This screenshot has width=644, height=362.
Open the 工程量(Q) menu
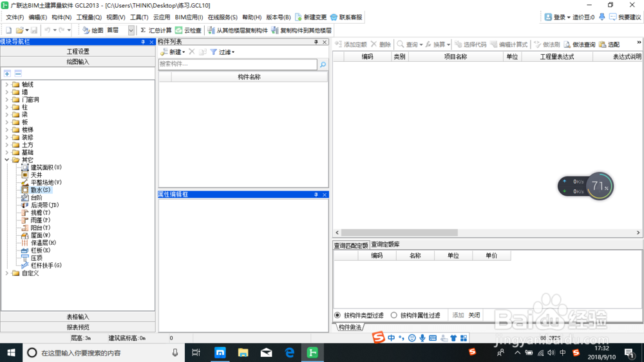point(89,17)
